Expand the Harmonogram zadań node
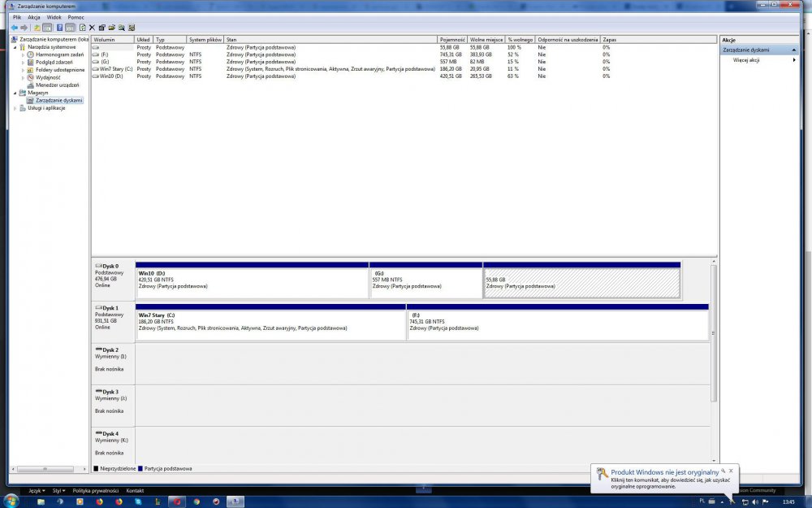Viewport: 812px width, 508px height. [23, 54]
